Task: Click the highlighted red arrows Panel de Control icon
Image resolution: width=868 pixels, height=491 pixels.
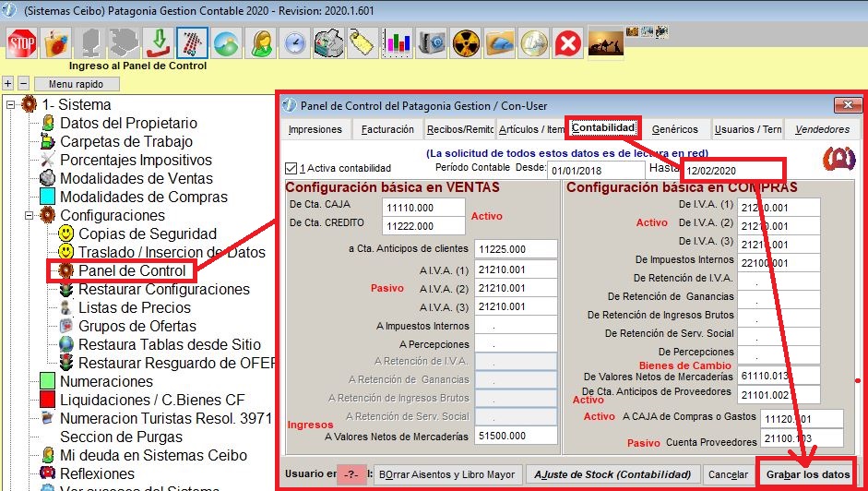Action: (x=193, y=43)
